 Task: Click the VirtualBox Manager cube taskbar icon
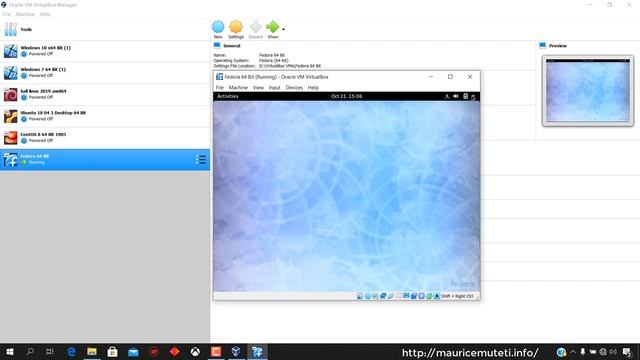pyautogui.click(x=236, y=352)
